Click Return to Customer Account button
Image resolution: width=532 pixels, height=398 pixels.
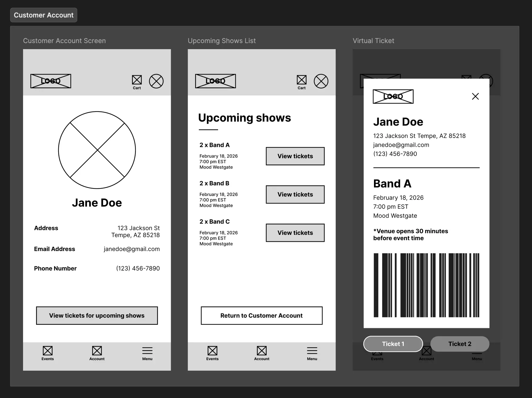(262, 315)
